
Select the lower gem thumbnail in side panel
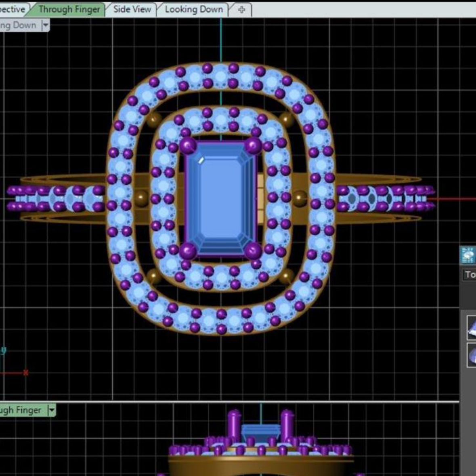471,355
